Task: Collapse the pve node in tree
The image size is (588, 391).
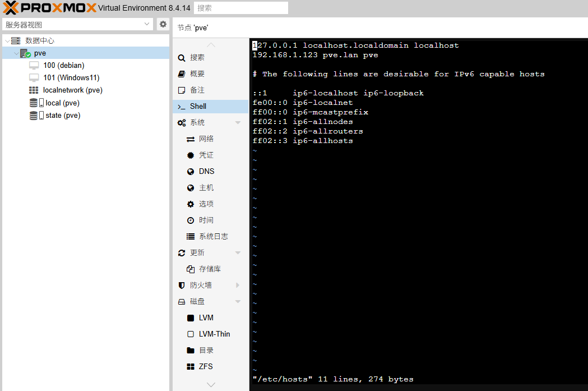Action: (x=16, y=53)
